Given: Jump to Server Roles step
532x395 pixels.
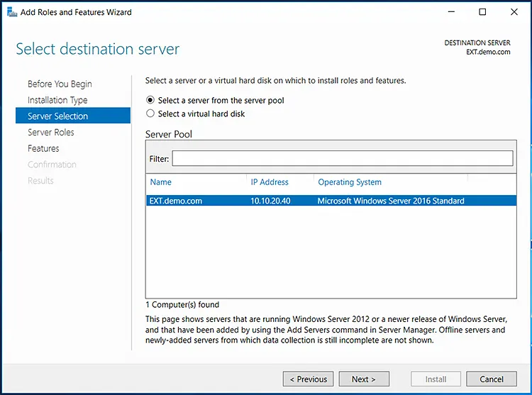Looking at the screenshot, I should point(51,132).
